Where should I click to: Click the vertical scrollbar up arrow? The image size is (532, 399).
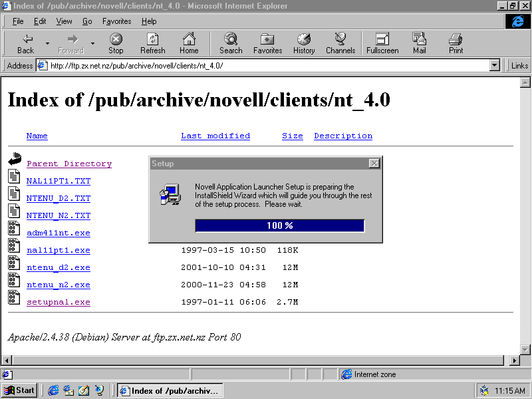point(525,82)
